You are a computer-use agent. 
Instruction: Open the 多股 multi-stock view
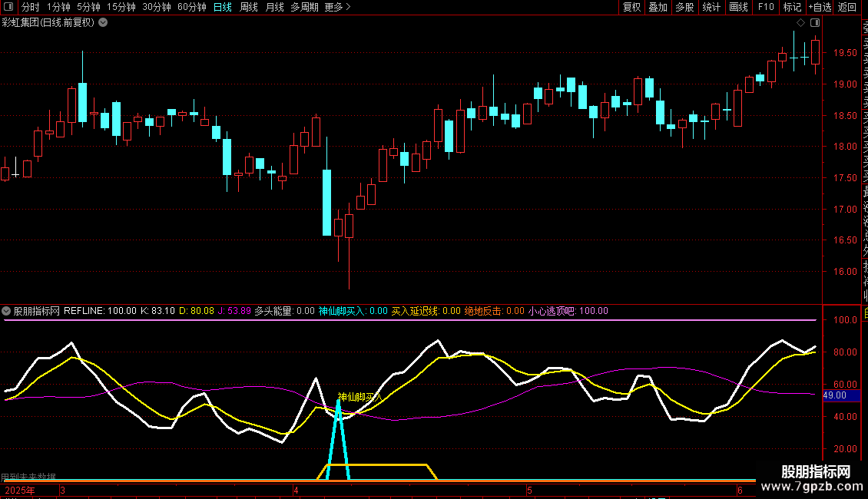pyautogui.click(x=684, y=7)
